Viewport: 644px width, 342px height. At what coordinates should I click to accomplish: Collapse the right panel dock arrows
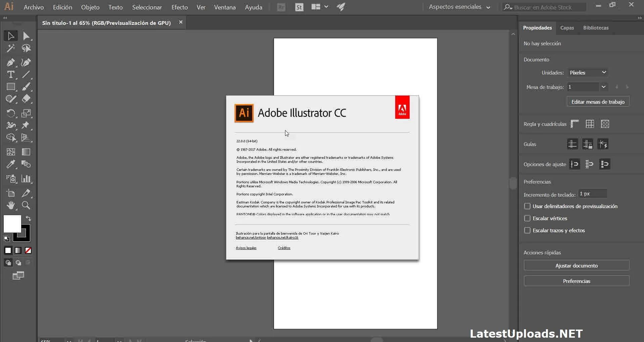point(639,18)
